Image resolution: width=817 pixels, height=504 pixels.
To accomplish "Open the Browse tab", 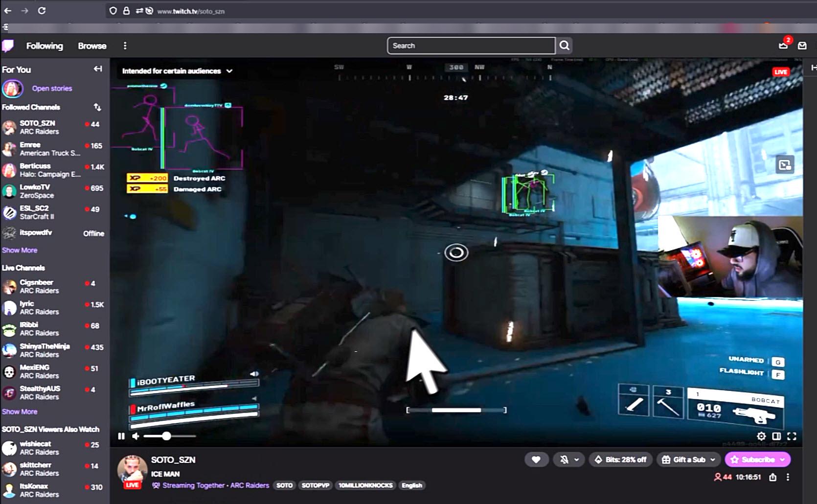I will click(x=92, y=46).
